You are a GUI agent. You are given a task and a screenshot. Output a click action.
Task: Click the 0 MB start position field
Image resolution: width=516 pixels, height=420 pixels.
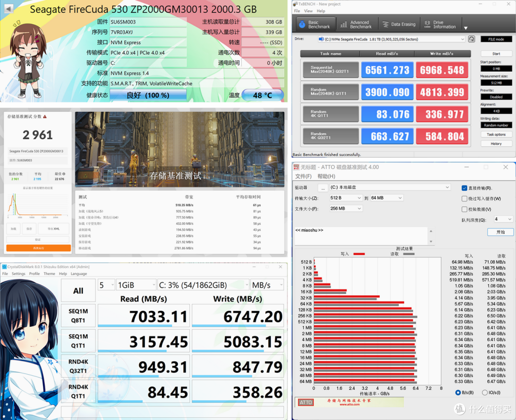(496, 69)
